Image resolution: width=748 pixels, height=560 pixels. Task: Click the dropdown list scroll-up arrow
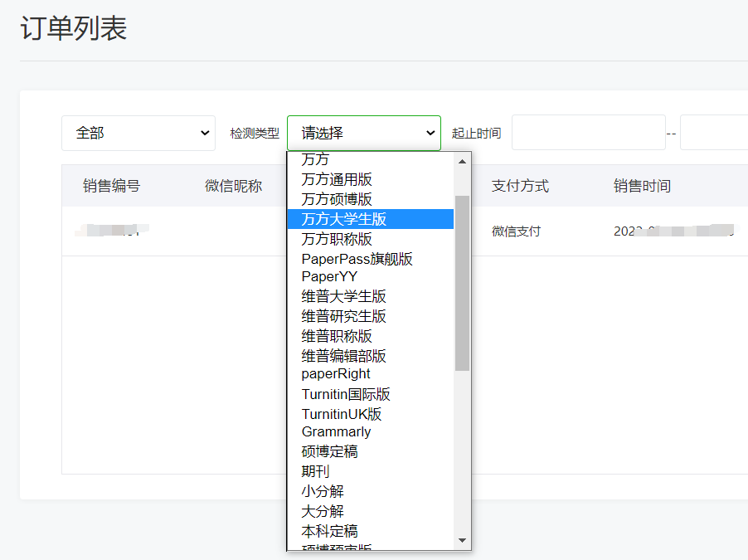[x=462, y=162]
